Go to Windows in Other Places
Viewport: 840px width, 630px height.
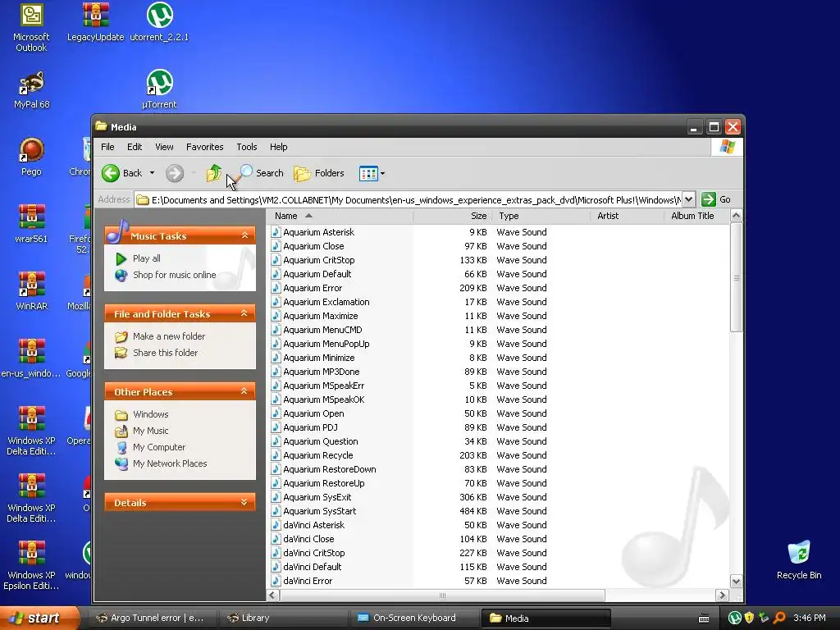pos(151,414)
